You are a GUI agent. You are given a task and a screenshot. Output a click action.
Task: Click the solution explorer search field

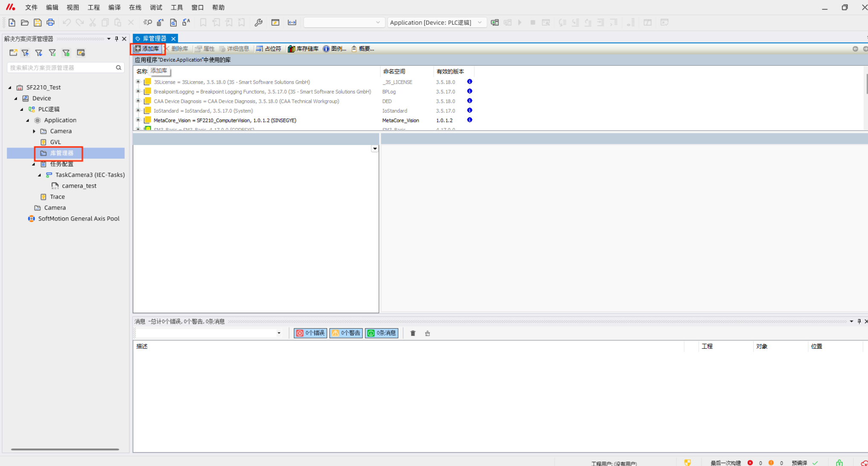point(62,68)
